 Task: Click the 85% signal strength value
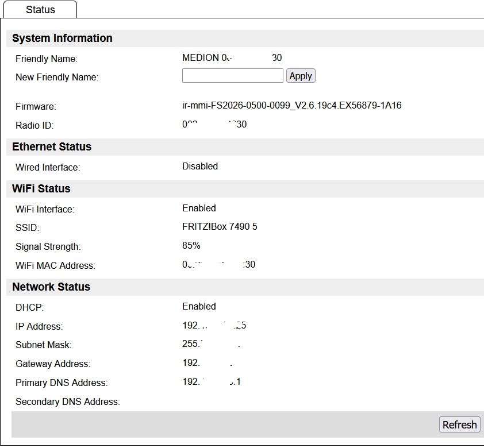[x=191, y=246]
